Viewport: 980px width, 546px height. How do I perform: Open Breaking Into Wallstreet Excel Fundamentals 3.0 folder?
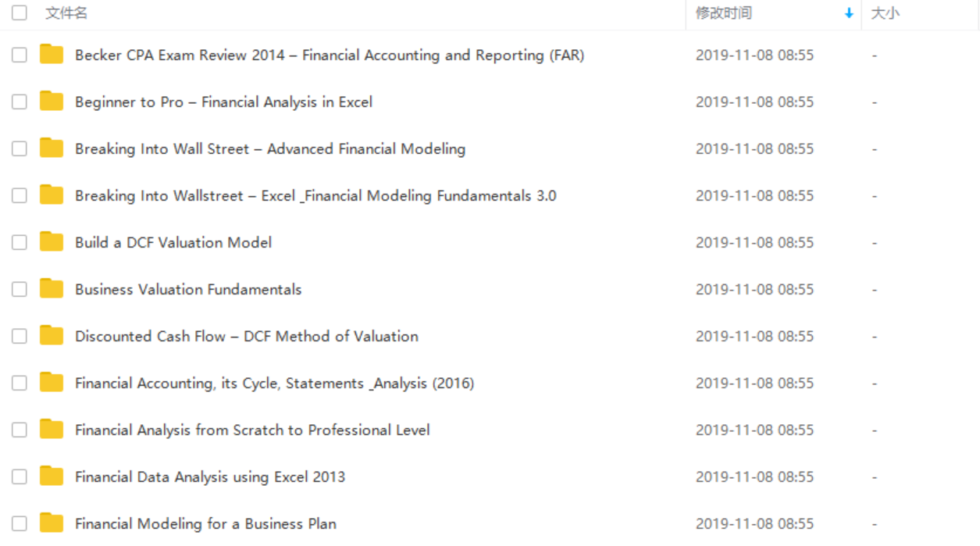click(315, 195)
